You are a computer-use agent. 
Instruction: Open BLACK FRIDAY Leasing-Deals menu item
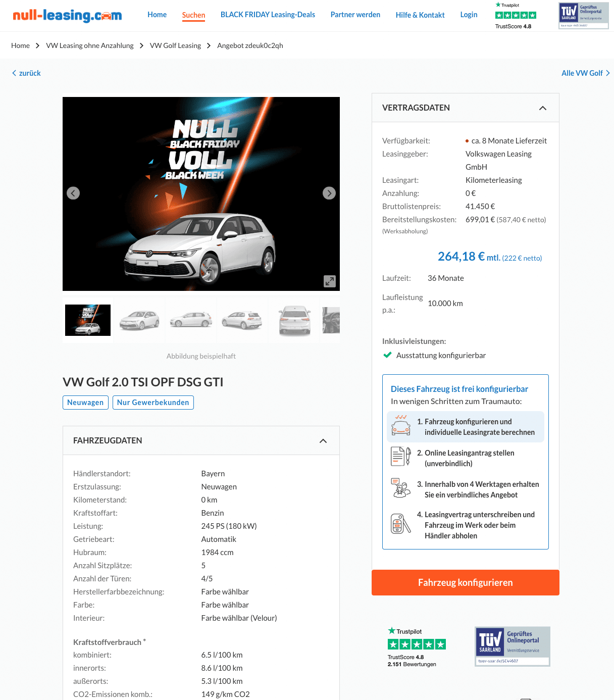(x=268, y=15)
